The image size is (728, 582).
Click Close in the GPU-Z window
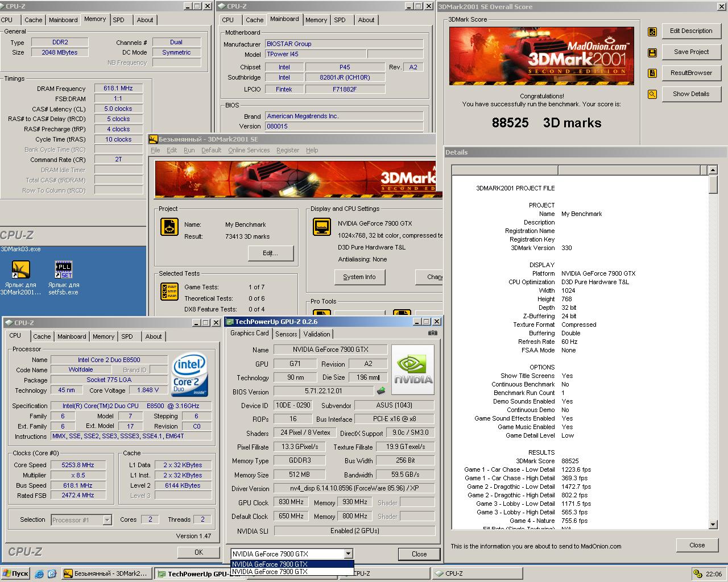[419, 554]
